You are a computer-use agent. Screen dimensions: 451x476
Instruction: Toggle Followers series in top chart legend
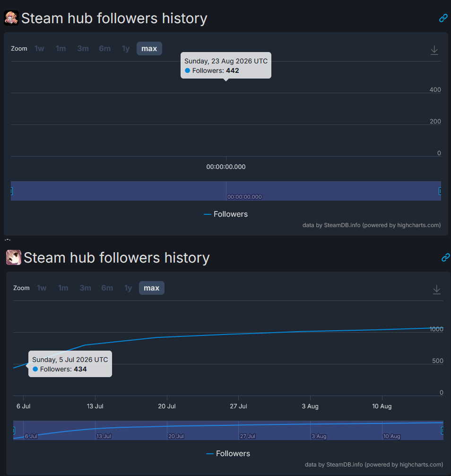pyautogui.click(x=225, y=214)
